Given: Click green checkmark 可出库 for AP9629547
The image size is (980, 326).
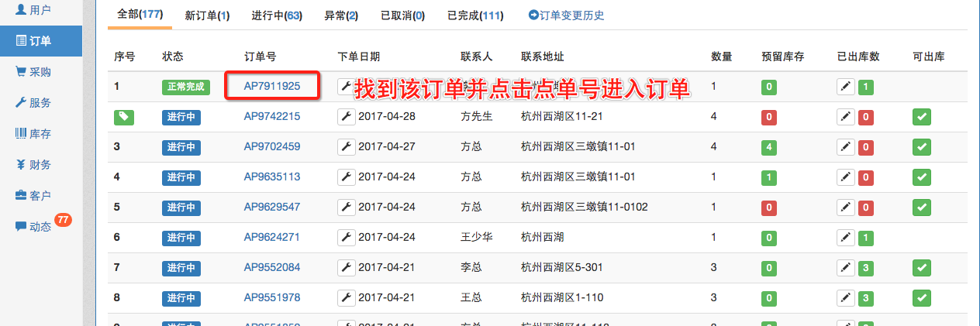Looking at the screenshot, I should (x=922, y=208).
